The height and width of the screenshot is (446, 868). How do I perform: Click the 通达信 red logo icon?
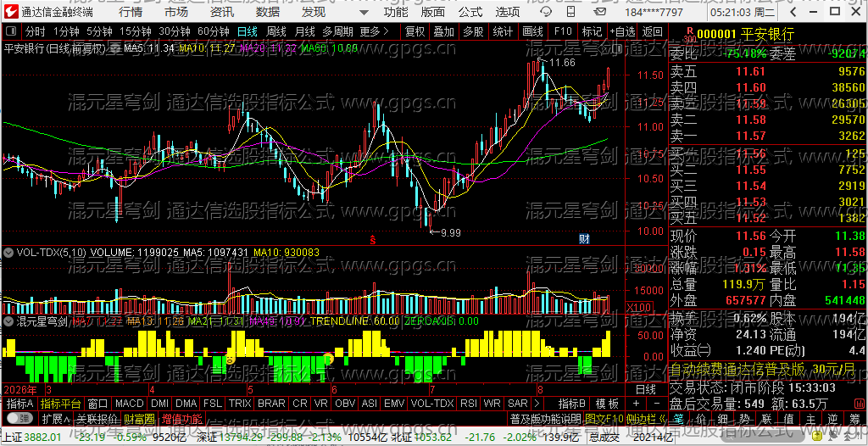pos(11,12)
